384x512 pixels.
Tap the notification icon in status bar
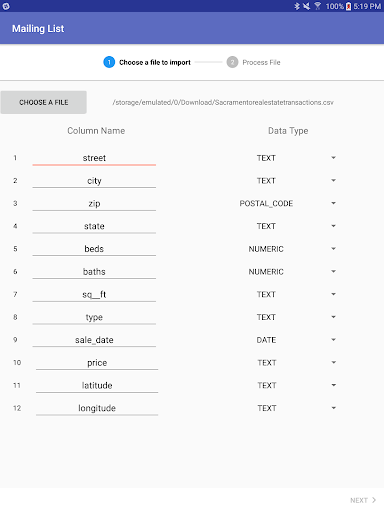[x=6, y=6]
